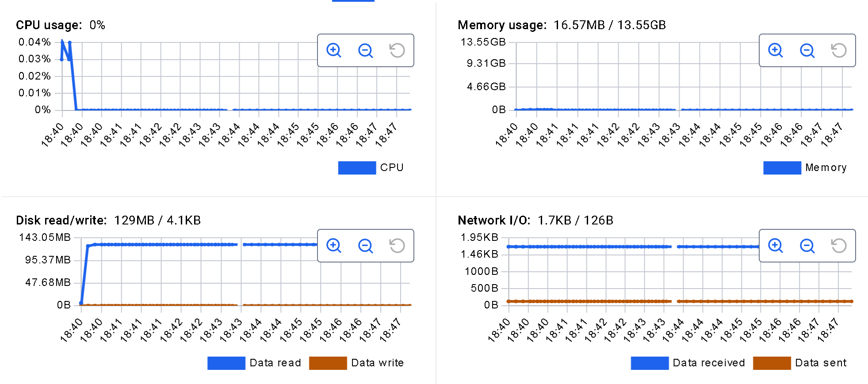Zoom out on the Network I/O chart

pos(807,246)
